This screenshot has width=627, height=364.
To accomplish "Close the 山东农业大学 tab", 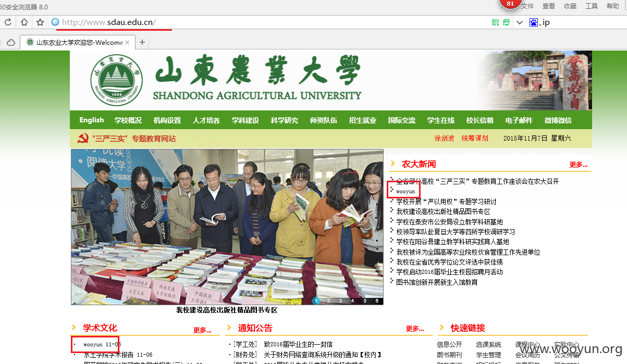I will coord(128,42).
